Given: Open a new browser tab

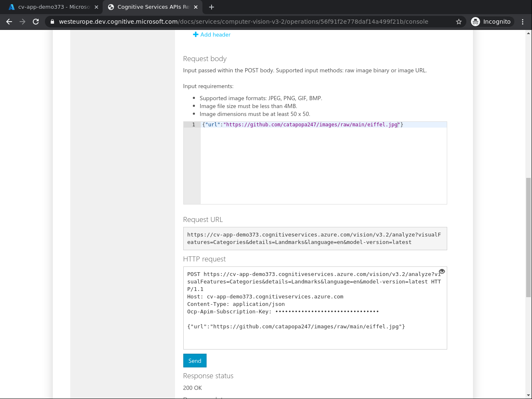Looking at the screenshot, I should [212, 7].
